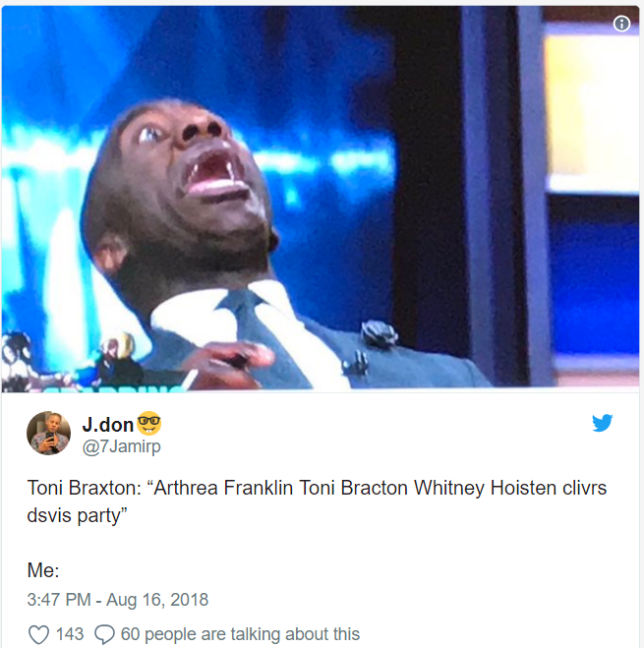Like the tweet with the heart icon
Viewport: 644px width, 648px height.
[x=39, y=634]
